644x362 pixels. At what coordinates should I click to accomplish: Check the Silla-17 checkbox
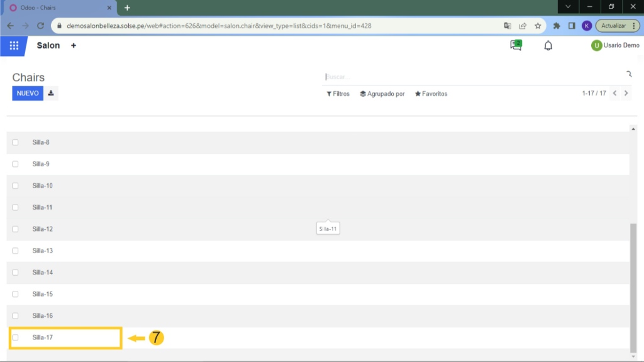(x=16, y=337)
